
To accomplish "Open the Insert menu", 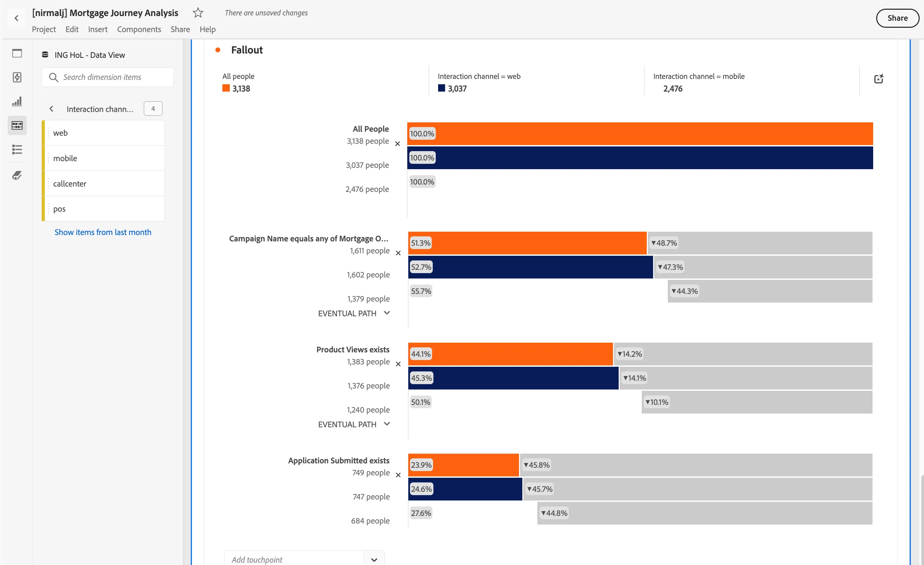I will coord(98,29).
